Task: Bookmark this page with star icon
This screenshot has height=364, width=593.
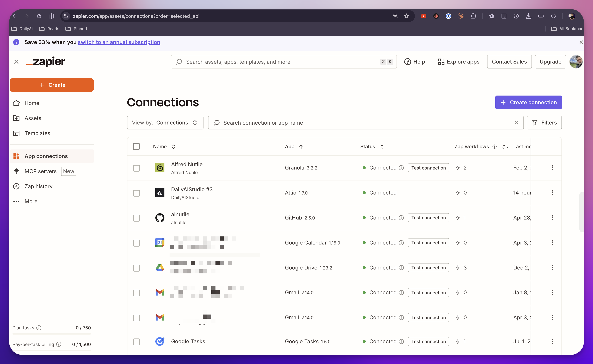Action: point(407,16)
